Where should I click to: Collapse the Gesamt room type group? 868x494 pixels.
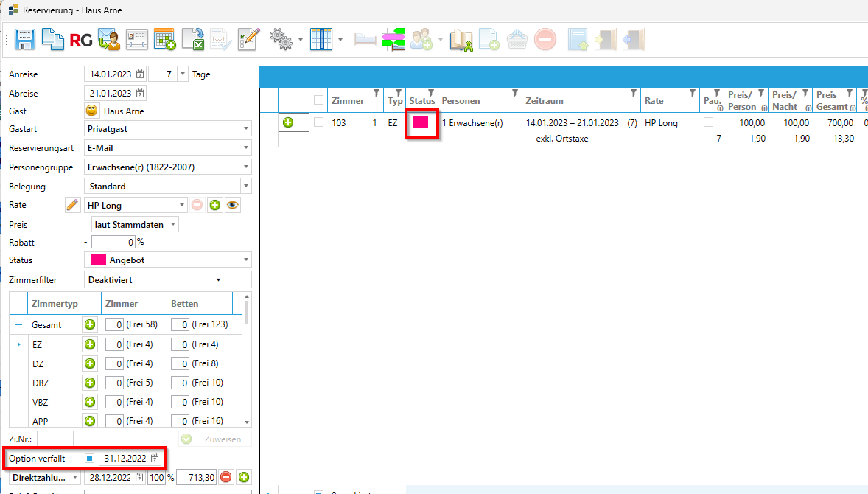[19, 324]
